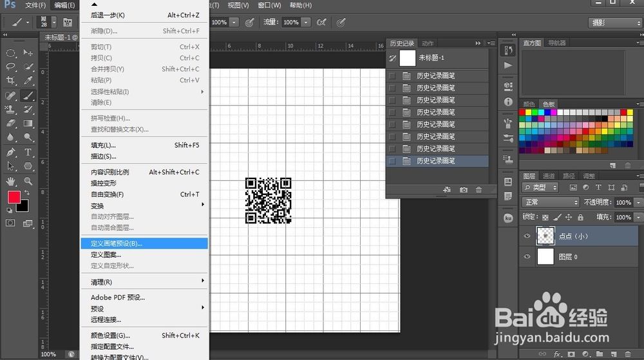Image resolution: width=644 pixels, height=360 pixels.
Task: Hide the 图层 0 layer
Action: pos(527,256)
